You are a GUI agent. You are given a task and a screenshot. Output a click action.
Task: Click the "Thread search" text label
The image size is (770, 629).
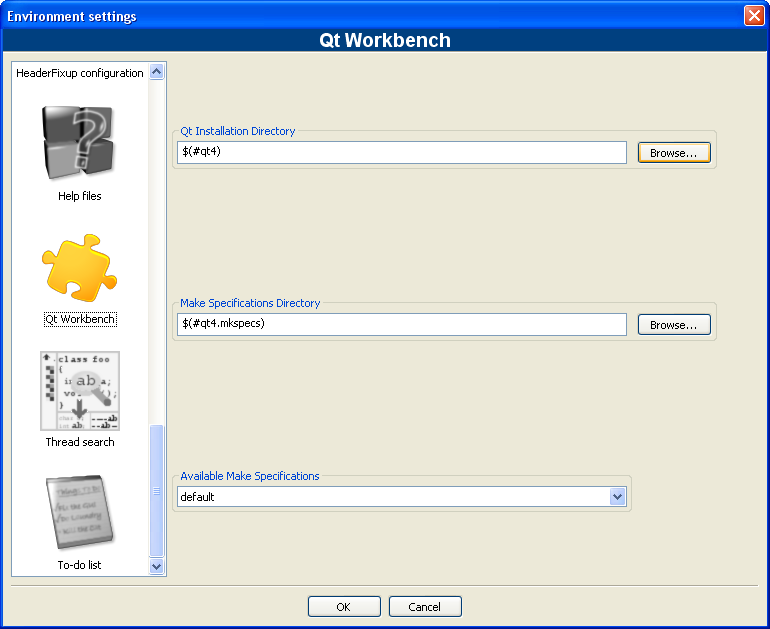pos(80,442)
